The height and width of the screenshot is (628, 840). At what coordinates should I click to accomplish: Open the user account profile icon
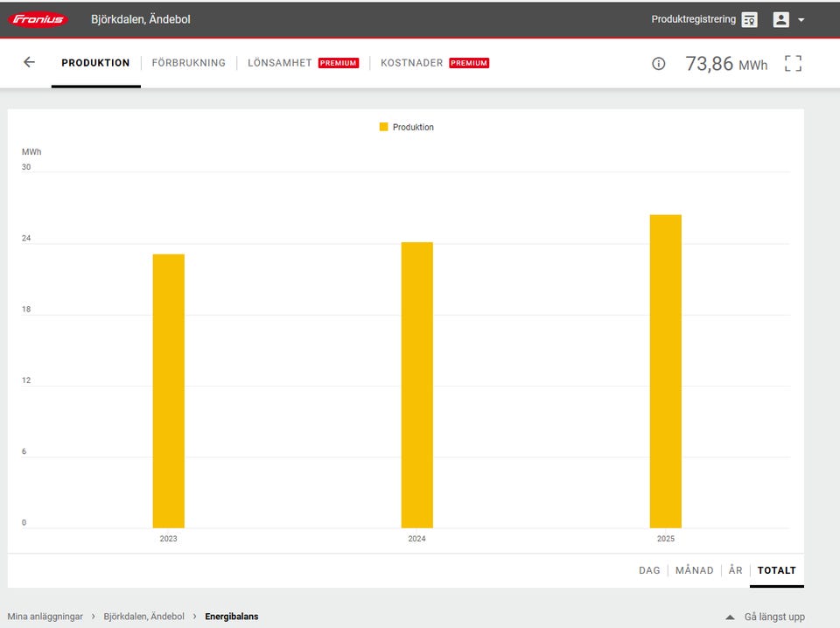pyautogui.click(x=780, y=19)
